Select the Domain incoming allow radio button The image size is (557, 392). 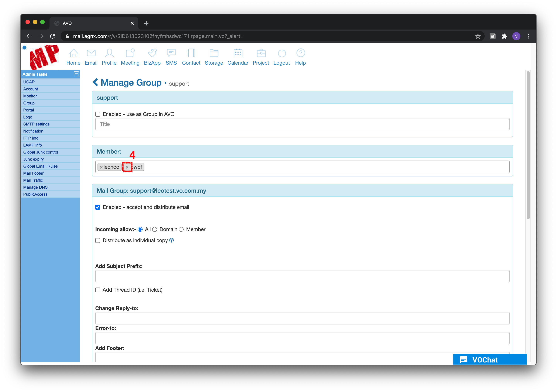coord(155,229)
